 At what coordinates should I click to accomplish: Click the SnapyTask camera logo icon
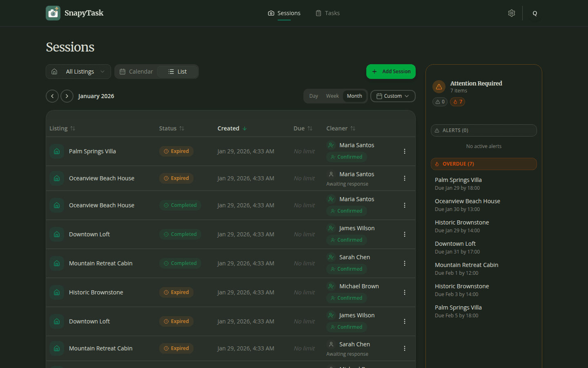(53, 13)
